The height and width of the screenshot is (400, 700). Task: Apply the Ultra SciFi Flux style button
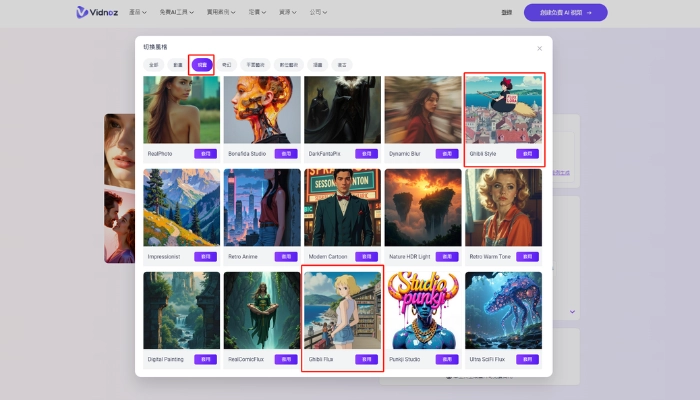click(528, 359)
